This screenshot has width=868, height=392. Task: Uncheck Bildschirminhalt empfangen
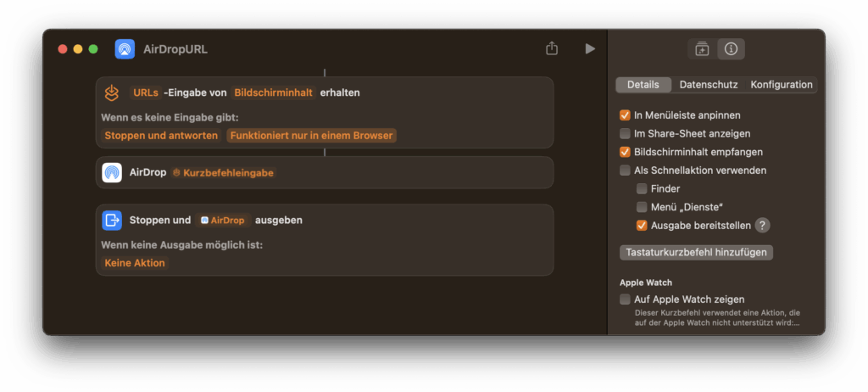625,152
